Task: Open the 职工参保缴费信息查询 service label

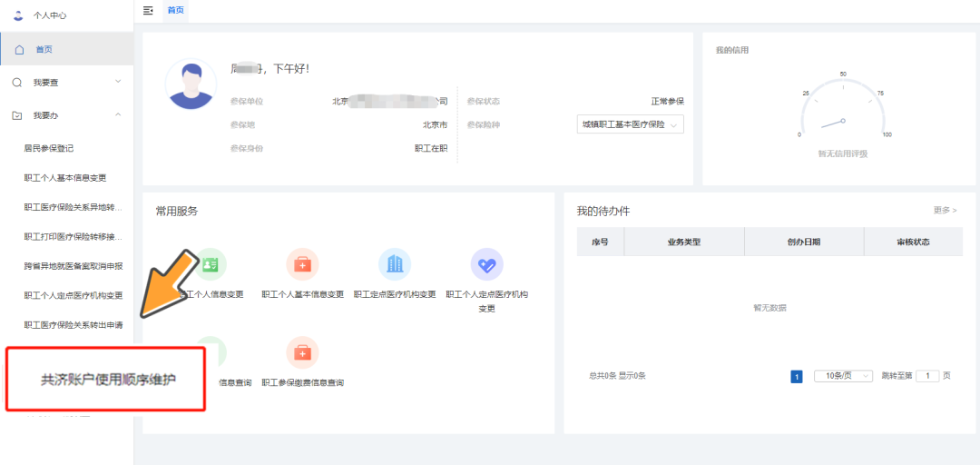Action: pyautogui.click(x=302, y=382)
